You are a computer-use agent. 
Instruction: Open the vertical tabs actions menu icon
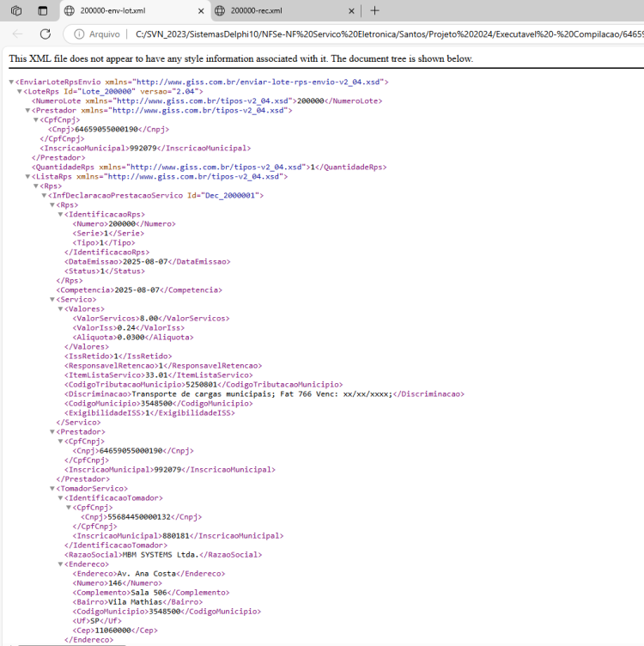[42, 10]
